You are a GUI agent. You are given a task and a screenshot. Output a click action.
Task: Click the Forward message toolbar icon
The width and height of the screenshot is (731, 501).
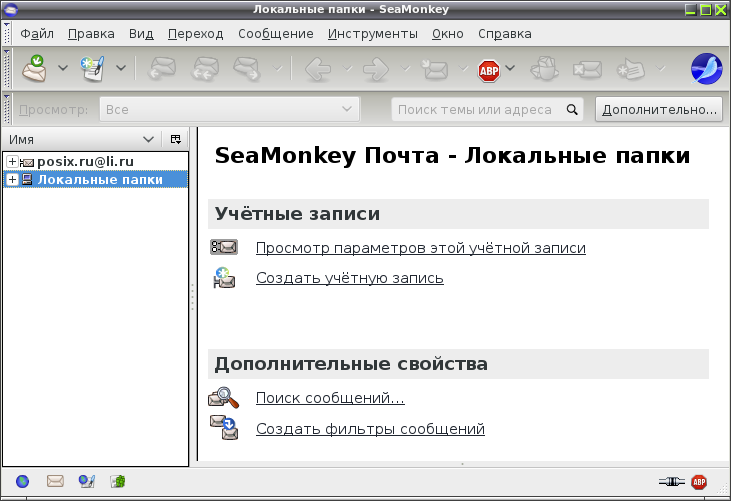(247, 69)
